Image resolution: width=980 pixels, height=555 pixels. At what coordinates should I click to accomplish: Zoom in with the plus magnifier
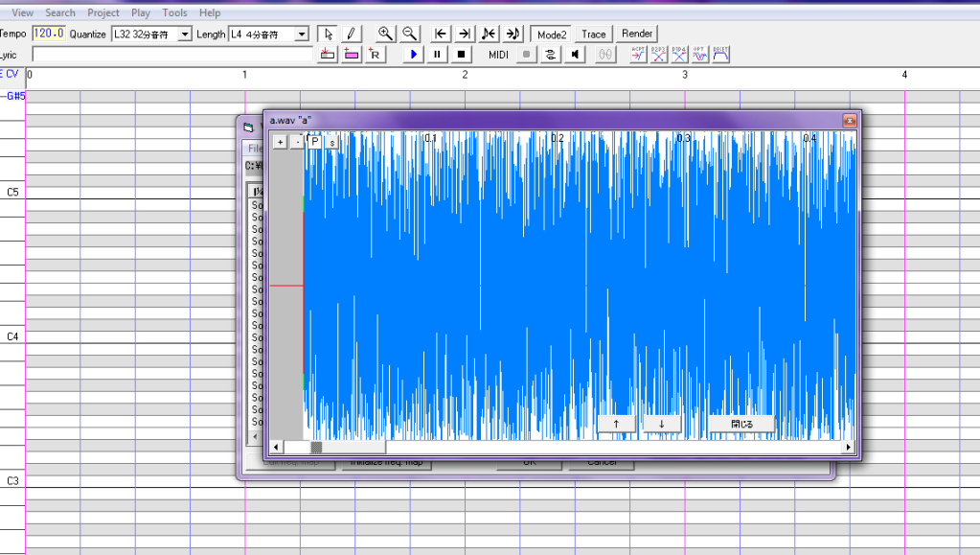tap(386, 34)
